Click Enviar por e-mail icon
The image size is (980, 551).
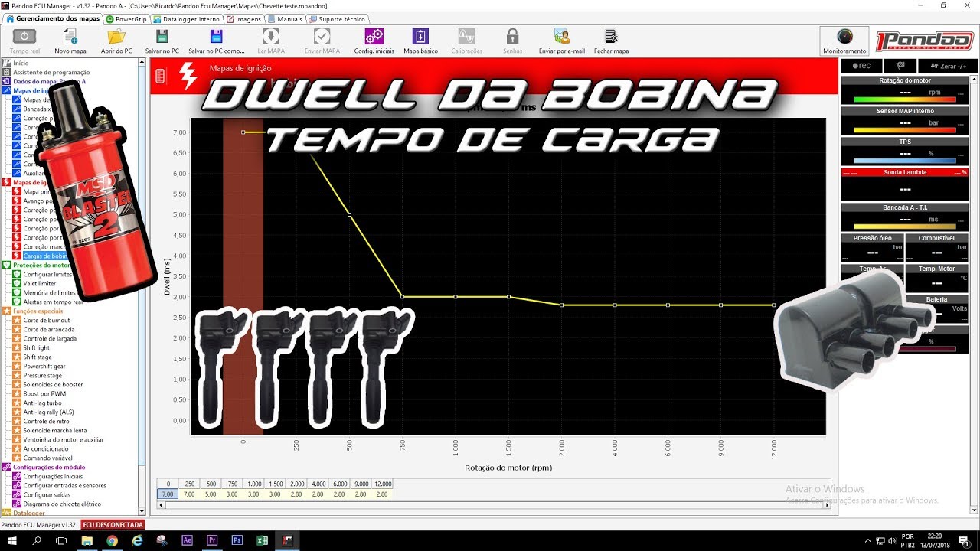(x=561, y=36)
